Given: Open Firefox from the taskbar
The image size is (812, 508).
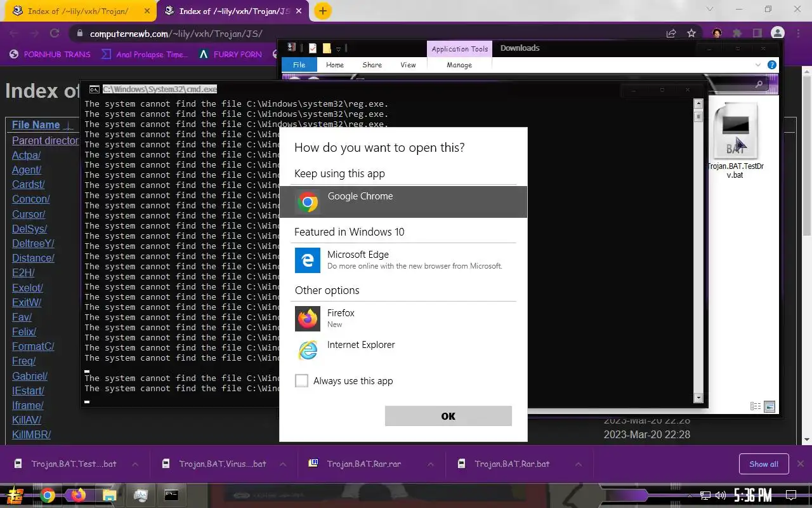Looking at the screenshot, I should click(78, 495).
